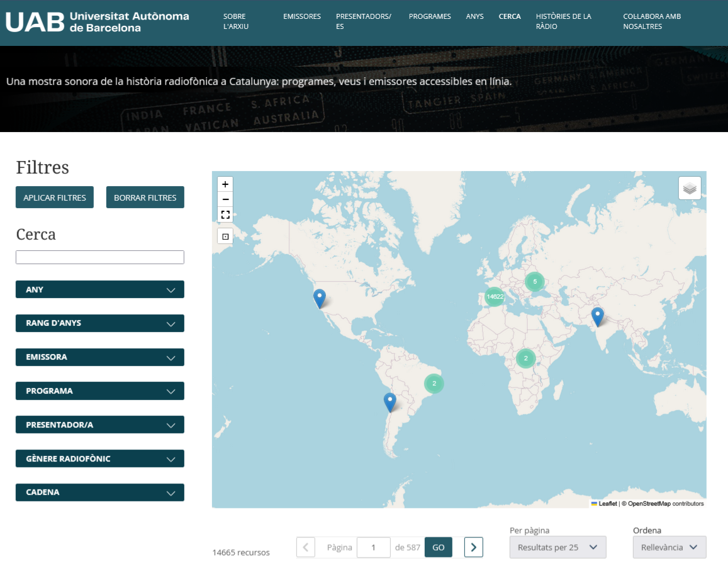The width and height of the screenshot is (728, 578).
Task: Click the reset map view button
Action: pyautogui.click(x=225, y=236)
